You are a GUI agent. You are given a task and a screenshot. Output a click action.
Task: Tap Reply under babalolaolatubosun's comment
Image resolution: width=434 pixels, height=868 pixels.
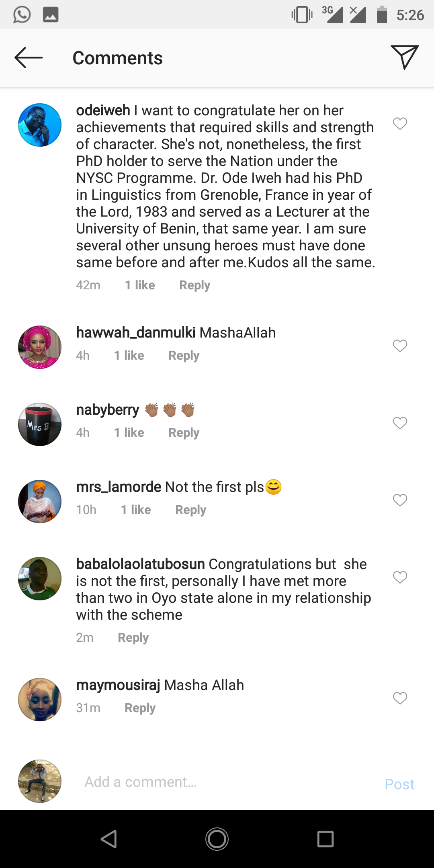click(x=133, y=638)
